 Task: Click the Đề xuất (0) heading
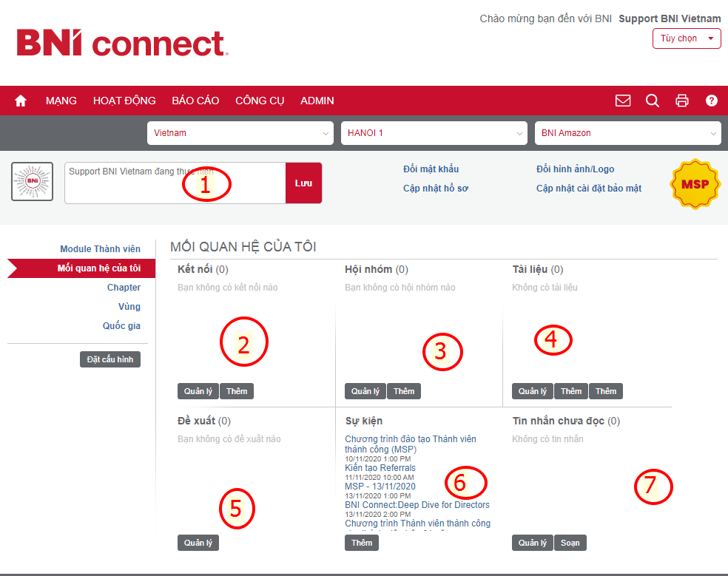(204, 421)
